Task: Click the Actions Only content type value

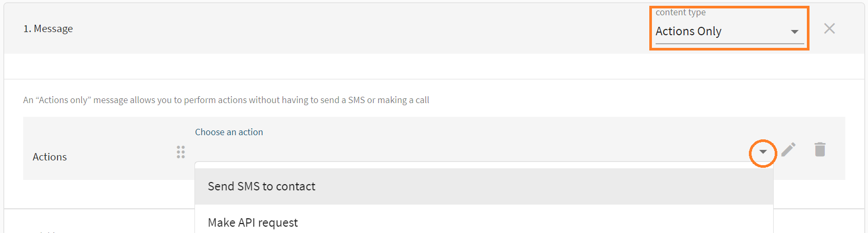Action: click(x=688, y=32)
